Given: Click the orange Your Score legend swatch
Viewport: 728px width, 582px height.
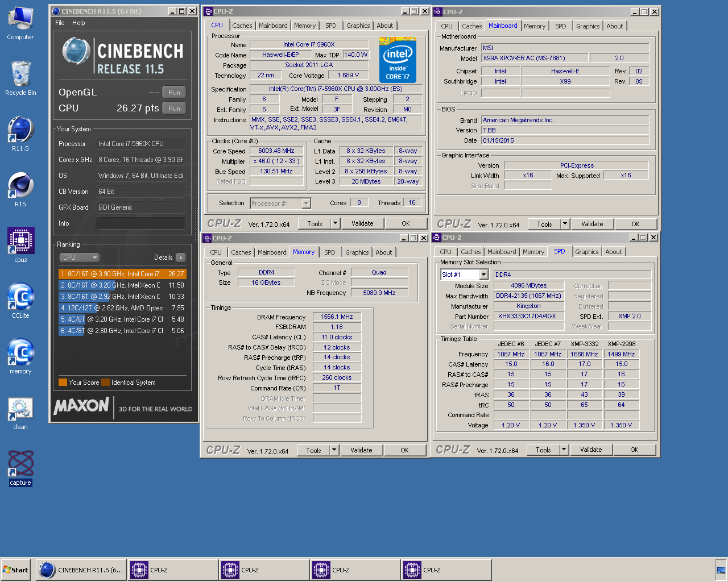Looking at the screenshot, I should 63,383.
